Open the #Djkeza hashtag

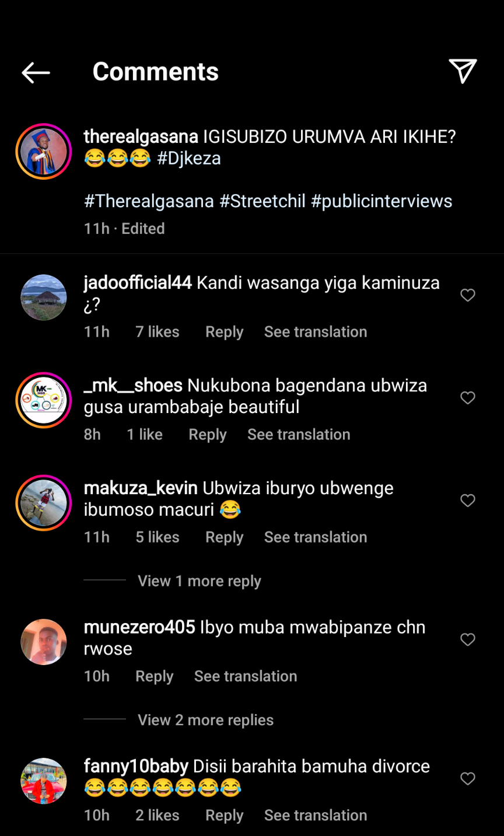click(x=189, y=158)
